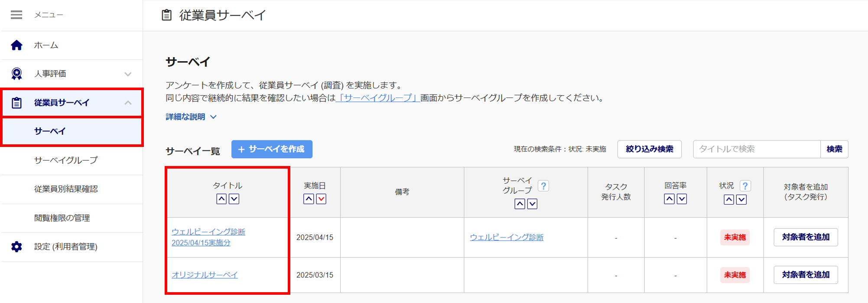Open the 絞り込み検索 filter button
This screenshot has width=868, height=303.
click(649, 149)
